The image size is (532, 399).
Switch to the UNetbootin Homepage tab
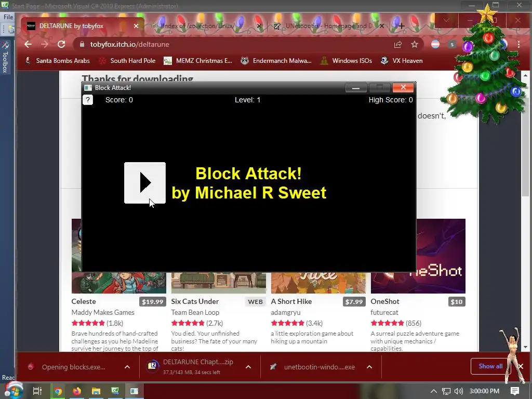coord(324,26)
